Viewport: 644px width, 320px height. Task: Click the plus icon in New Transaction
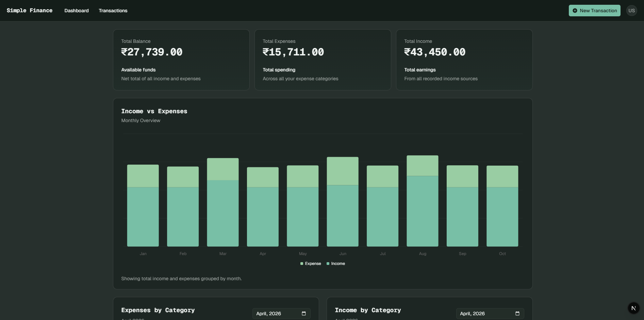click(x=575, y=11)
